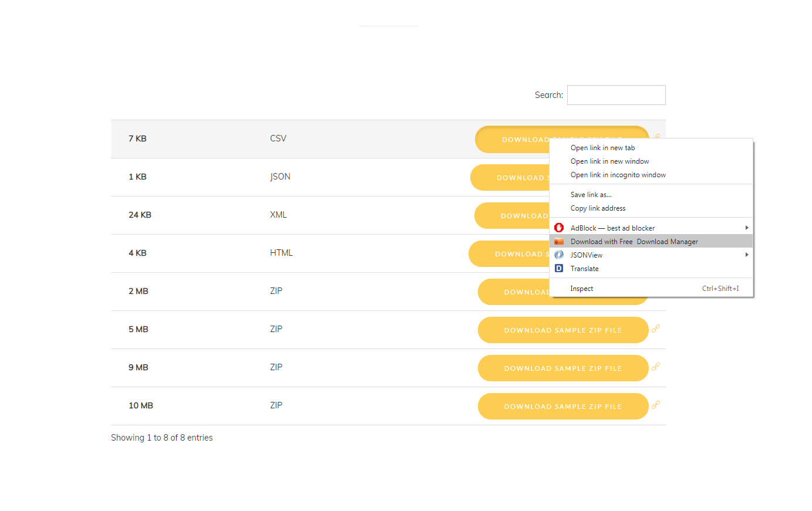Click the AdBlock red hand icon
Screen dimensions: 812x511
pyautogui.click(x=559, y=228)
